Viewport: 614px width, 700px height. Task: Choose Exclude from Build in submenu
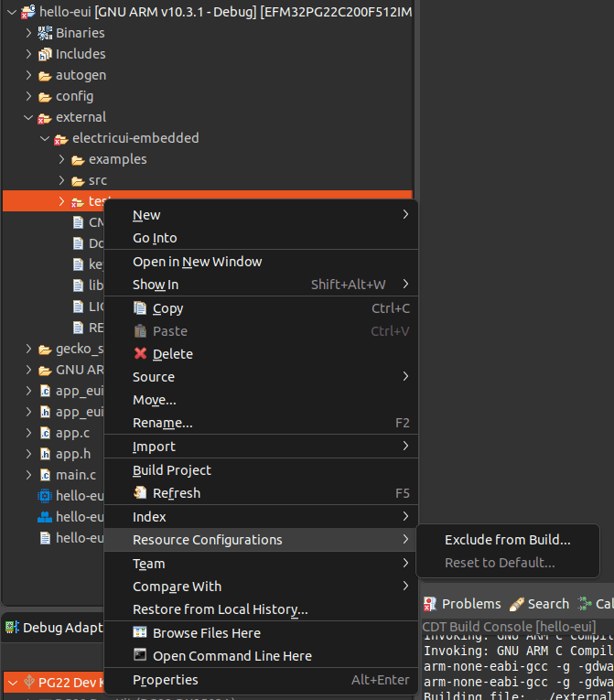click(507, 540)
